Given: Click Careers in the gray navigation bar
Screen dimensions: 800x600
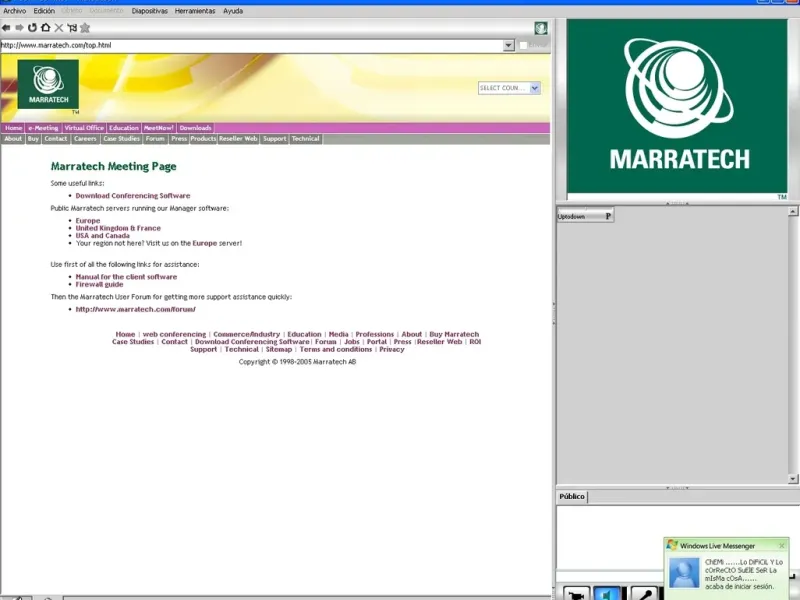Looking at the screenshot, I should click(x=85, y=139).
